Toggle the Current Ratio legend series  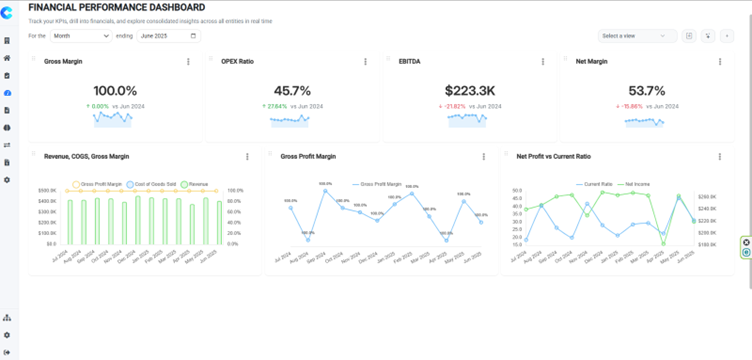point(594,184)
